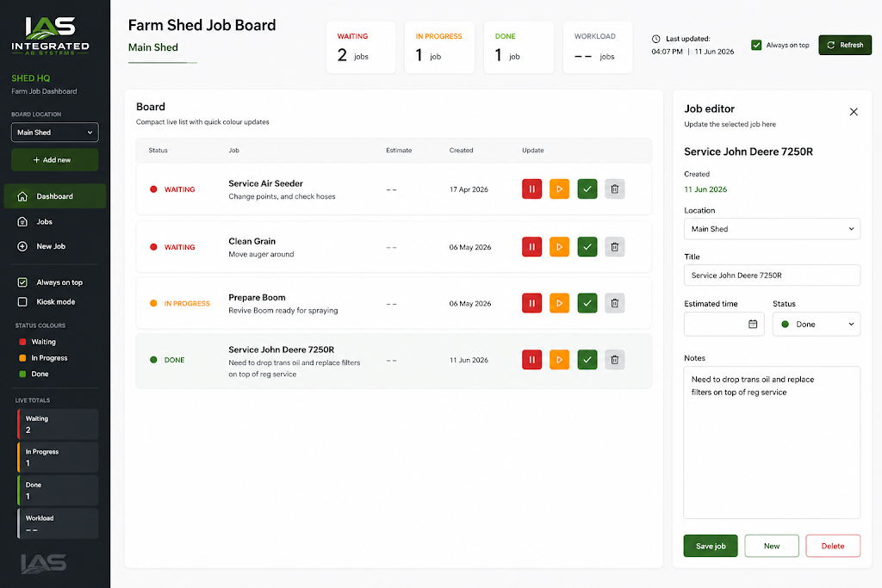Viewport: 882px width, 588px height.
Task: Uncheck Always on top in sidebar
Action: tap(22, 282)
